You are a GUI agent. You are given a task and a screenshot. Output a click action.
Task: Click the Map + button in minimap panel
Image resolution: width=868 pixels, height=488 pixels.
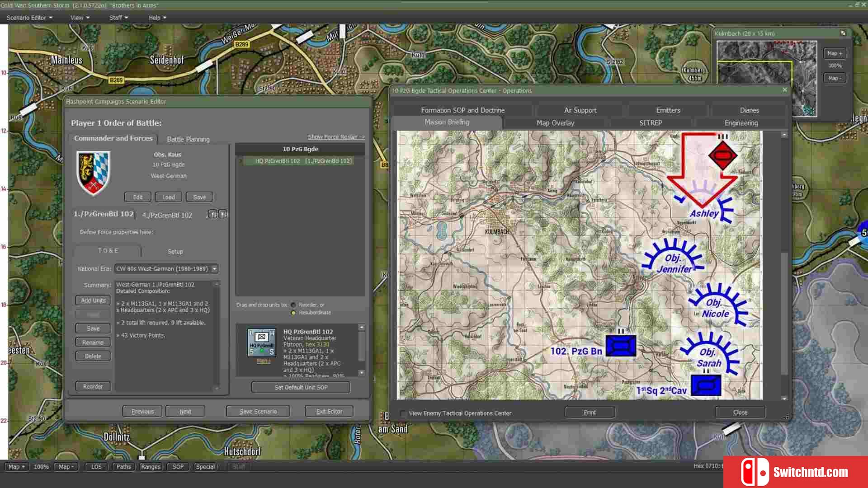[834, 53]
